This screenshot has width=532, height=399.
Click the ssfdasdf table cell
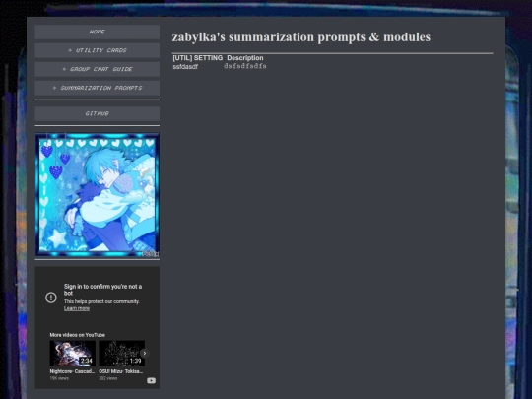tap(185, 67)
